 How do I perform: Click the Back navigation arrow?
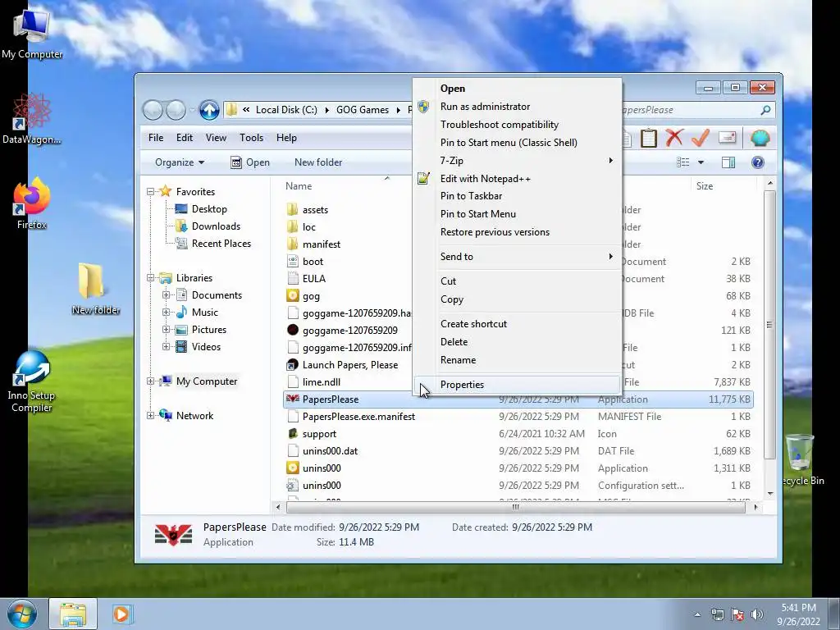(x=153, y=111)
